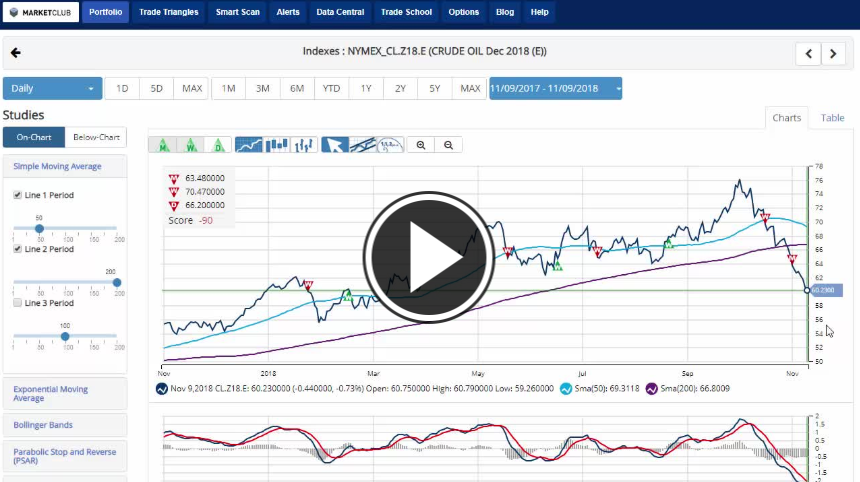Select the OHLC bar chart icon
Image resolution: width=860 pixels, height=482 pixels.
(304, 145)
